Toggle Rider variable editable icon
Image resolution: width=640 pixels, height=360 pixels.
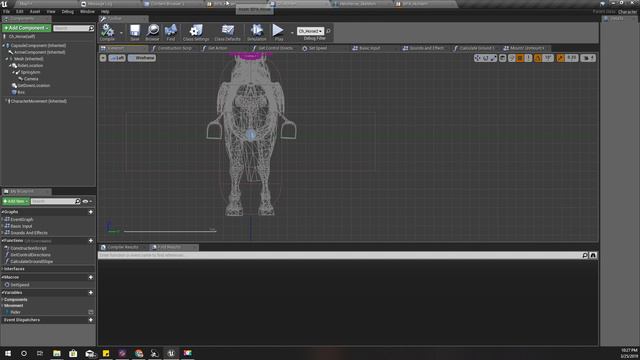point(91,312)
